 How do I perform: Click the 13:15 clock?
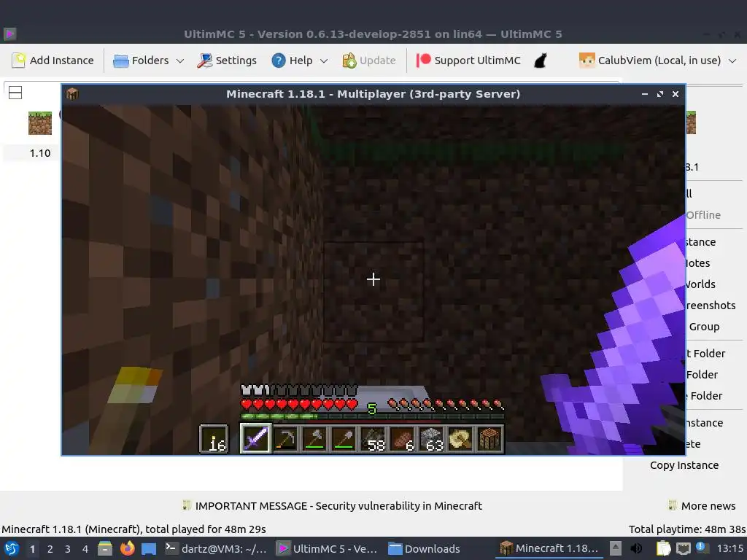coord(729,548)
